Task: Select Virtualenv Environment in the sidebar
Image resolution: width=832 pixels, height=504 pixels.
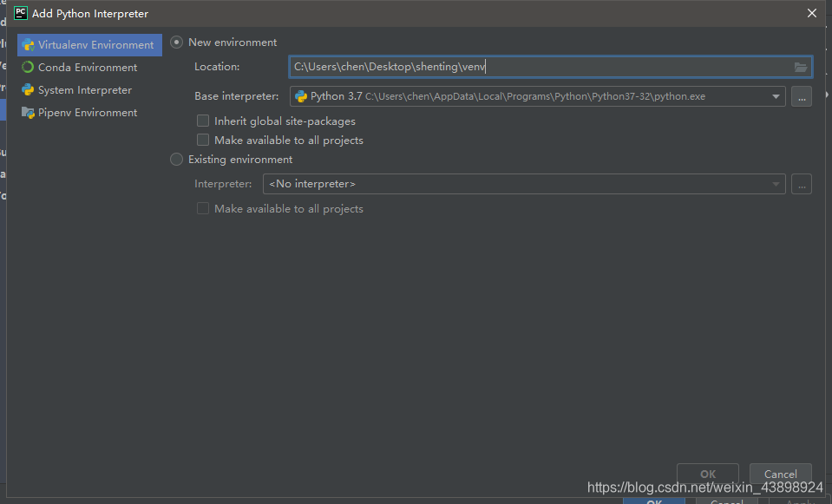Action: point(89,45)
